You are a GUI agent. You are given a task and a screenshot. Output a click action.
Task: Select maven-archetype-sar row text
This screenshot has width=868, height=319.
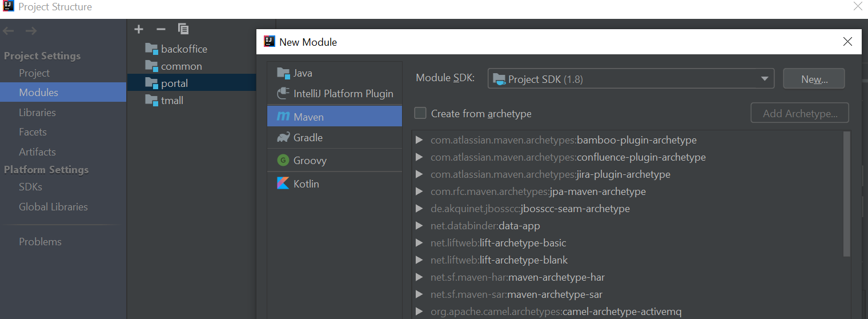tap(517, 294)
